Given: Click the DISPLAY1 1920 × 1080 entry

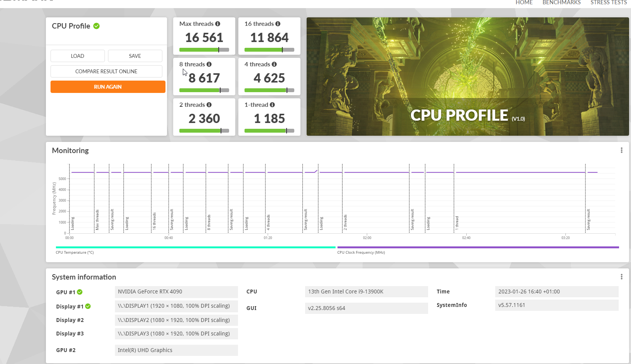Looking at the screenshot, I should coord(176,306).
